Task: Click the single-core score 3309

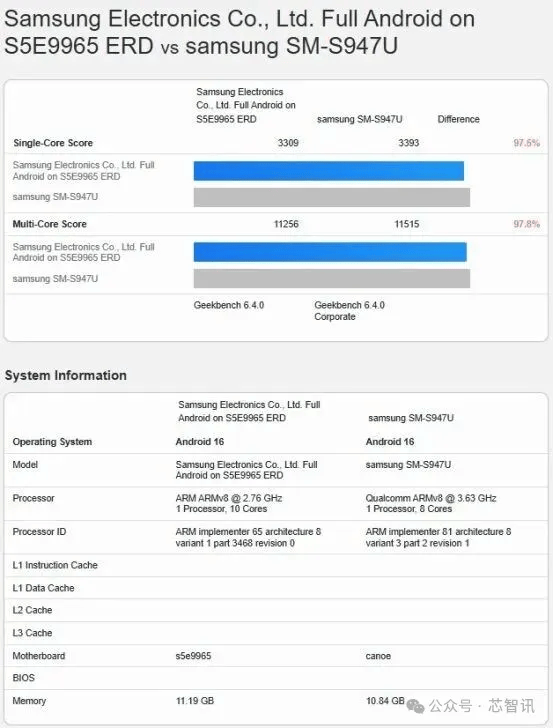Action: [288, 143]
